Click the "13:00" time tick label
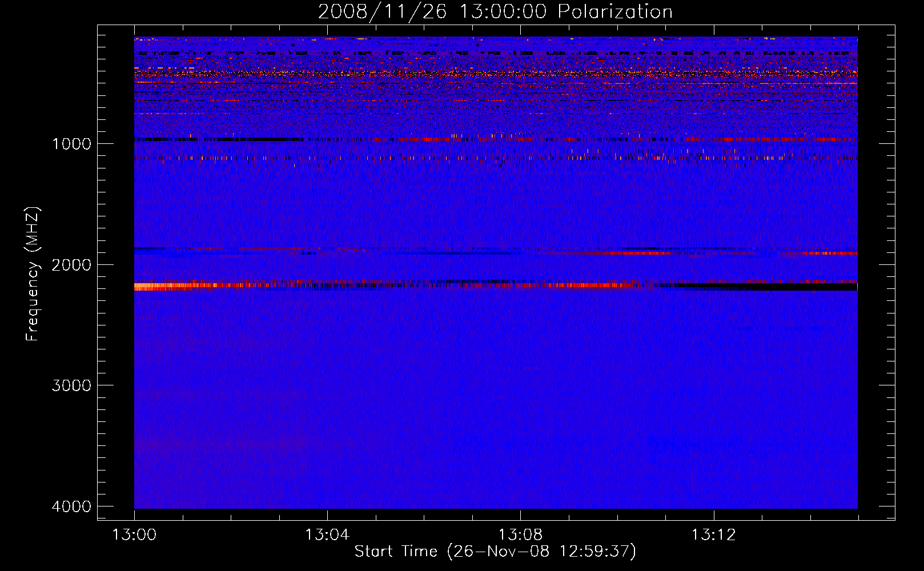Image resolution: width=924 pixels, height=571 pixels. tap(134, 535)
